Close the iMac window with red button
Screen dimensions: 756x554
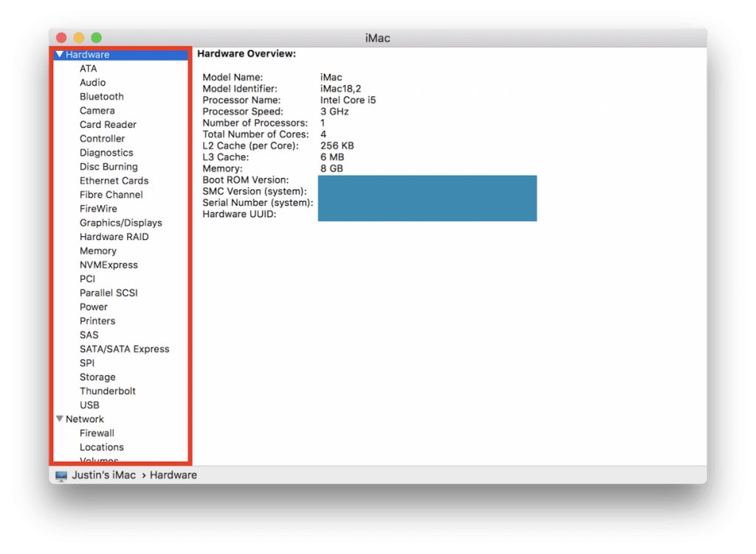pos(61,38)
